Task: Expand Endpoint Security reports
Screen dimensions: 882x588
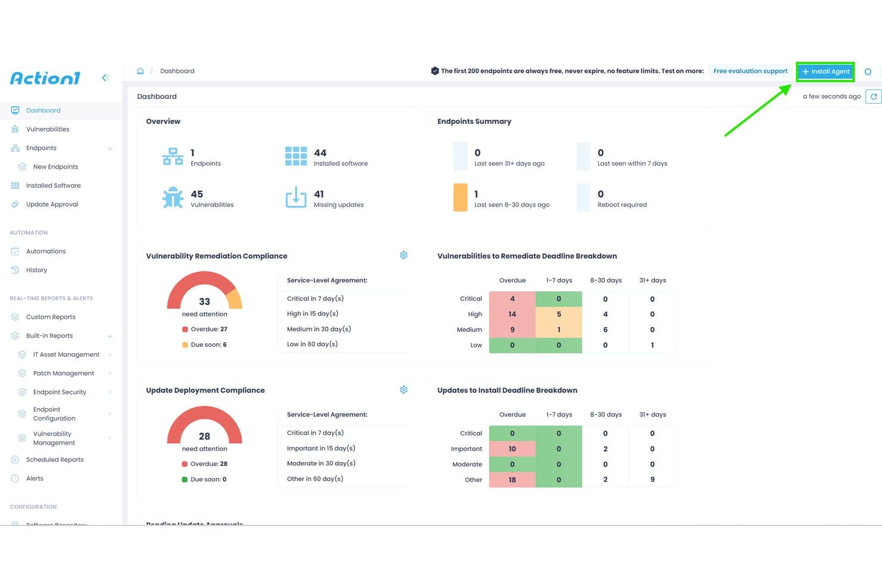Action: coord(110,392)
